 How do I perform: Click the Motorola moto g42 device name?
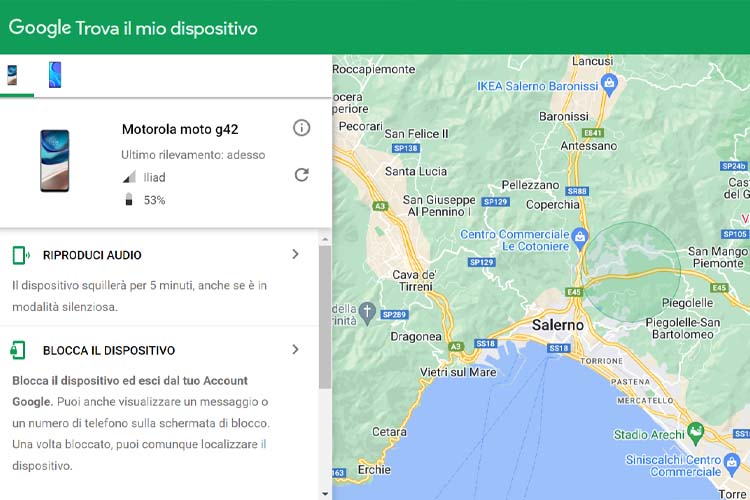(x=180, y=129)
